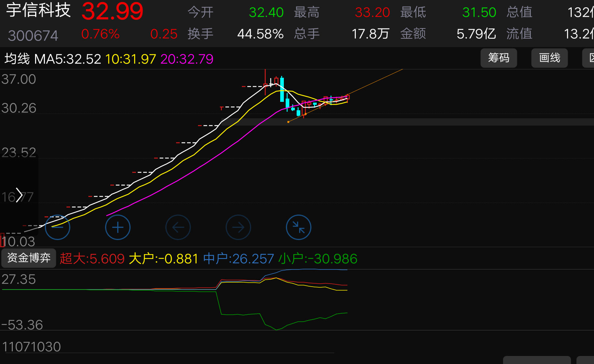Select the stock name 宇信科技
The height and width of the screenshot is (364, 594).
coord(38,10)
